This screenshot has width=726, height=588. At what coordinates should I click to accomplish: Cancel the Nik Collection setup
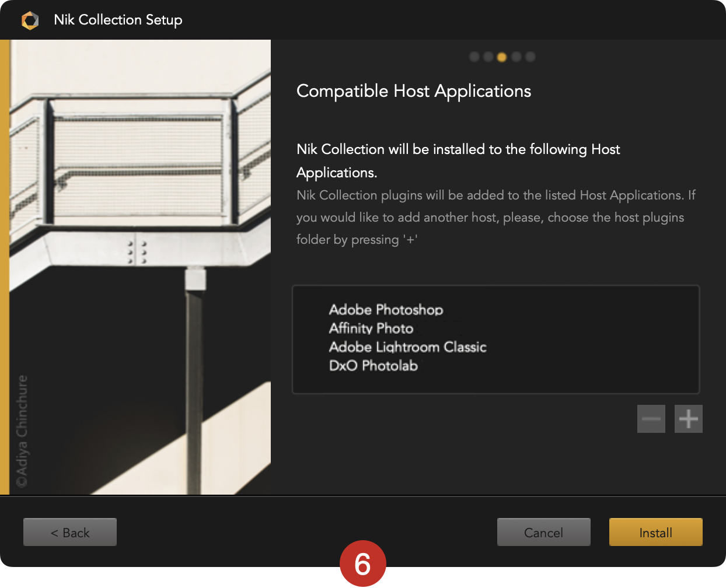544,532
